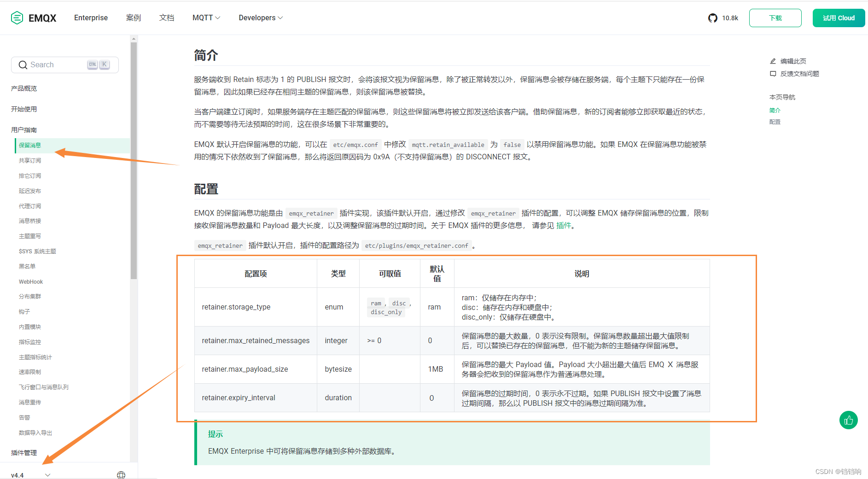Select 代理订阅 in the sidebar
The height and width of the screenshot is (479, 868).
coord(30,206)
